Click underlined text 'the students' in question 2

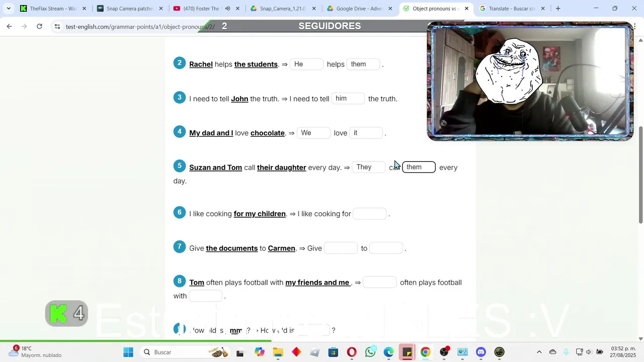click(x=256, y=64)
